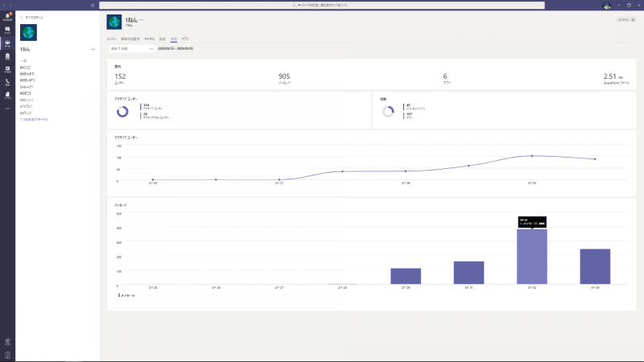Open the Help icon at bottom left
The image size is (644, 362).
7,354
